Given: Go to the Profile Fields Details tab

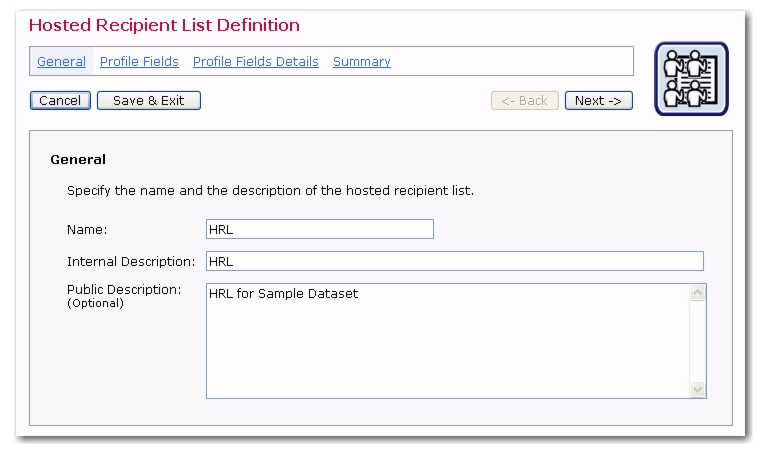Looking at the screenshot, I should 256,62.
